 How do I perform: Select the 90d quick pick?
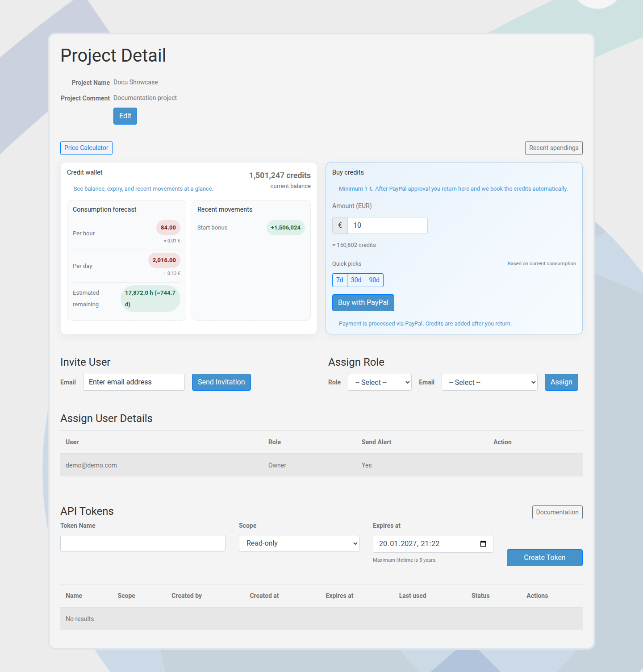pos(374,280)
